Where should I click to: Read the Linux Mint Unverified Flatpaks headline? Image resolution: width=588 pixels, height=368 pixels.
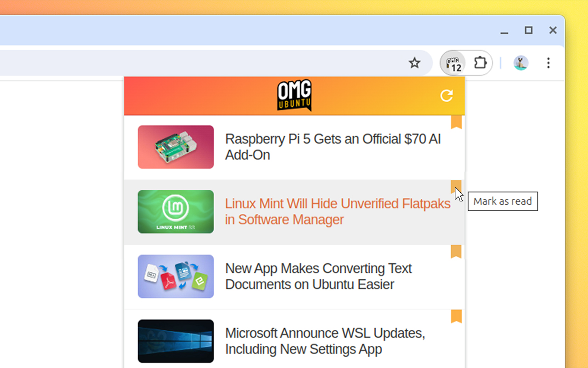(x=338, y=212)
